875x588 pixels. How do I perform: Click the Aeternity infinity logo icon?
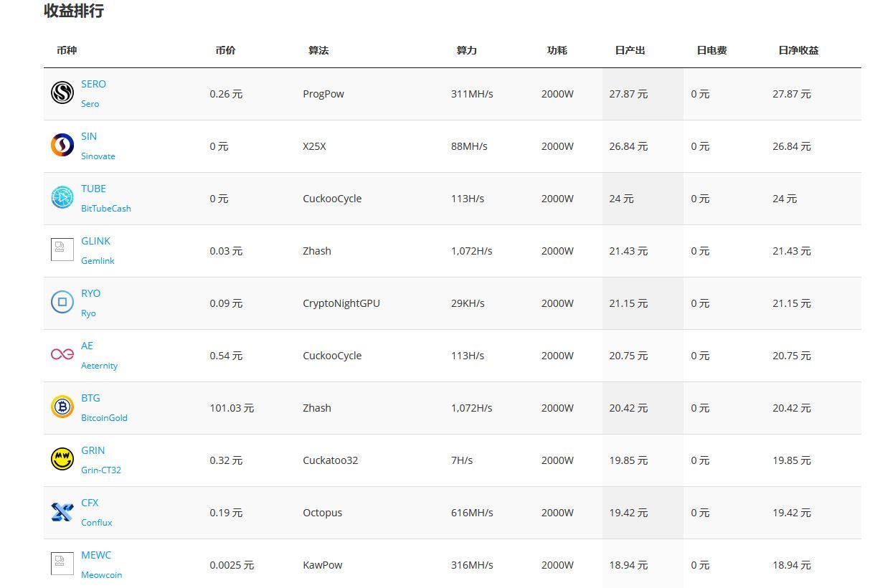tap(62, 355)
